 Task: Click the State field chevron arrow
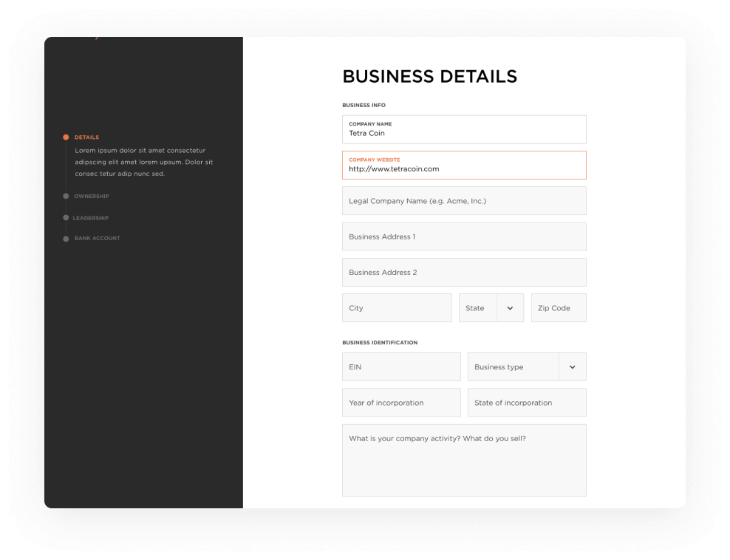pos(510,308)
